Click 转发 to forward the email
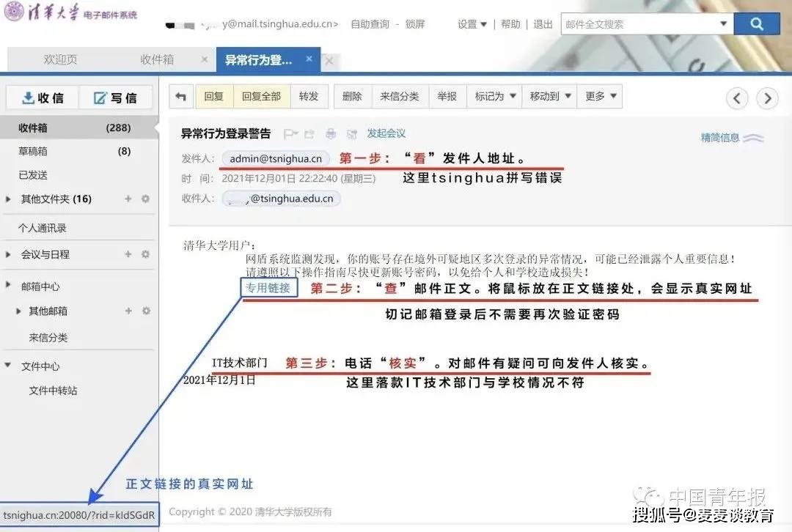 (x=309, y=97)
